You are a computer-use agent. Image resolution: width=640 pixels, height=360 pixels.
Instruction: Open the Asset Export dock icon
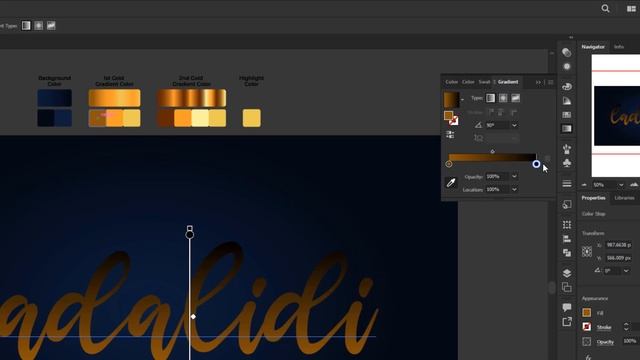click(567, 322)
